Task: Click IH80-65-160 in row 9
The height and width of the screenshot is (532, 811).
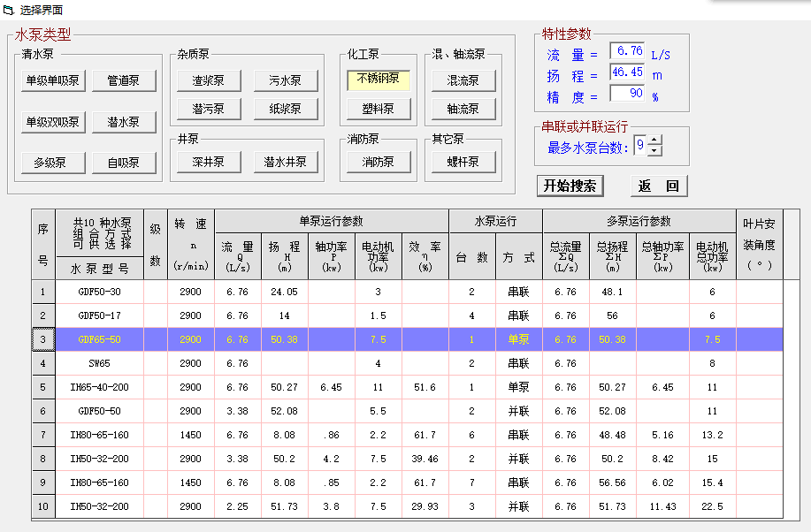Action: coord(99,483)
